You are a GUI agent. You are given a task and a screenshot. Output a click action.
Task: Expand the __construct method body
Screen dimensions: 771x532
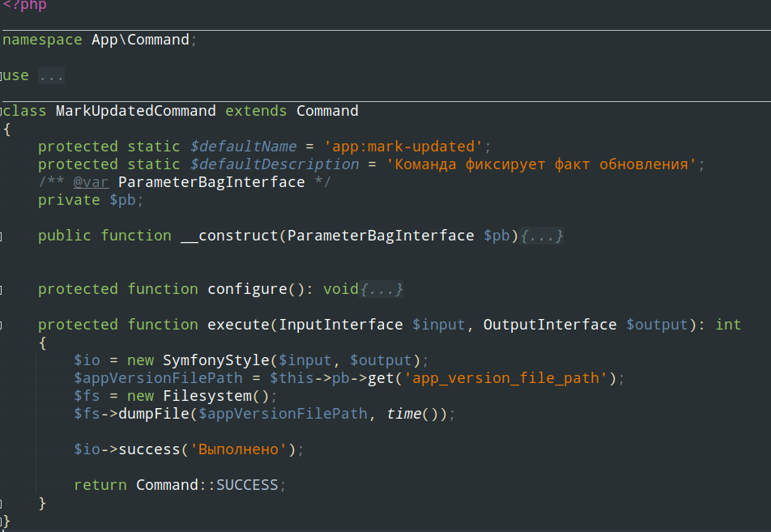[x=541, y=236]
